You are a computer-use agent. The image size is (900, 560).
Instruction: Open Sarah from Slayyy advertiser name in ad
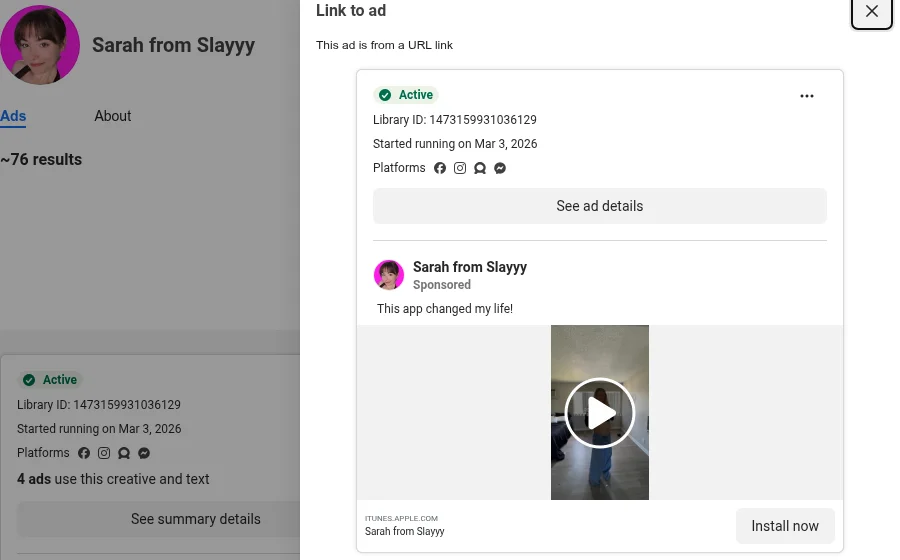point(470,267)
